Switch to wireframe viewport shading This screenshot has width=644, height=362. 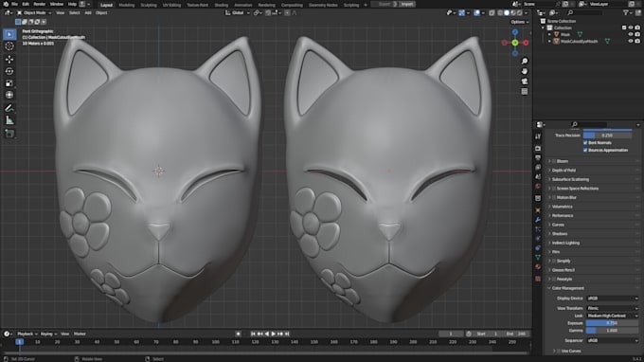pyautogui.click(x=500, y=12)
